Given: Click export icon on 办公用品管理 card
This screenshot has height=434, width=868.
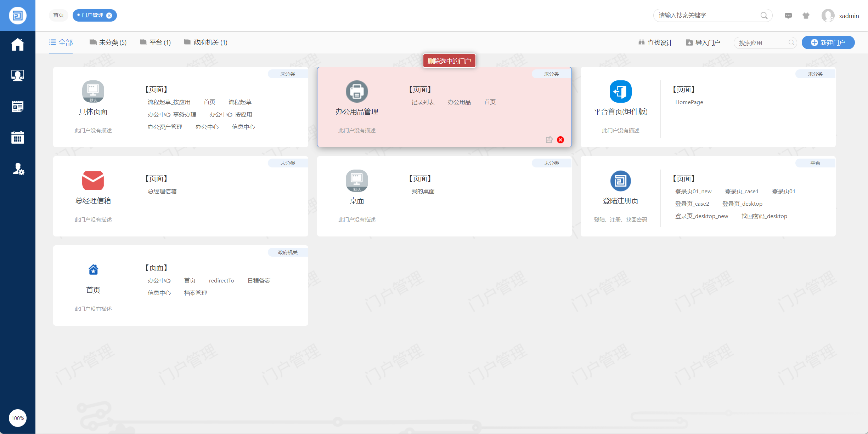Looking at the screenshot, I should pyautogui.click(x=549, y=140).
